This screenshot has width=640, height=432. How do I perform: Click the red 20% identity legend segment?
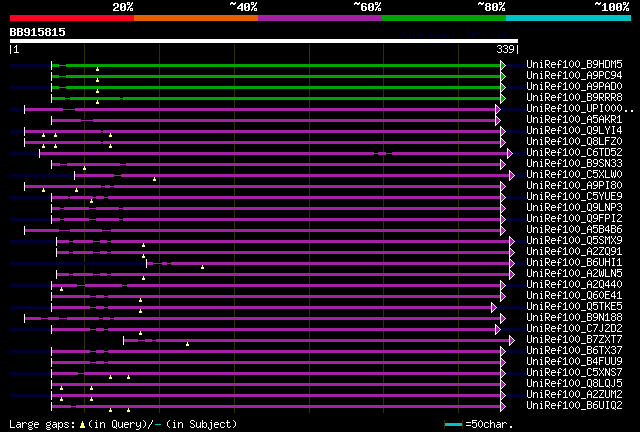tap(72, 18)
